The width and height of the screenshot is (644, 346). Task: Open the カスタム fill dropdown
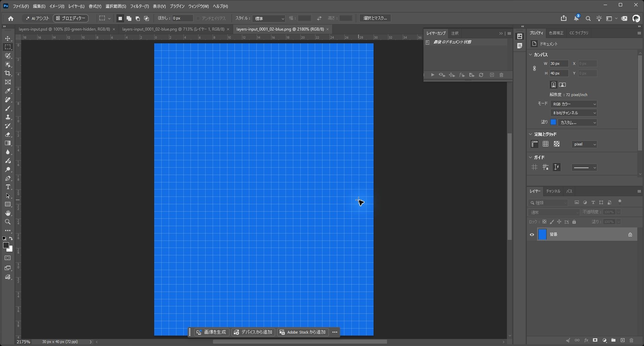pos(577,123)
